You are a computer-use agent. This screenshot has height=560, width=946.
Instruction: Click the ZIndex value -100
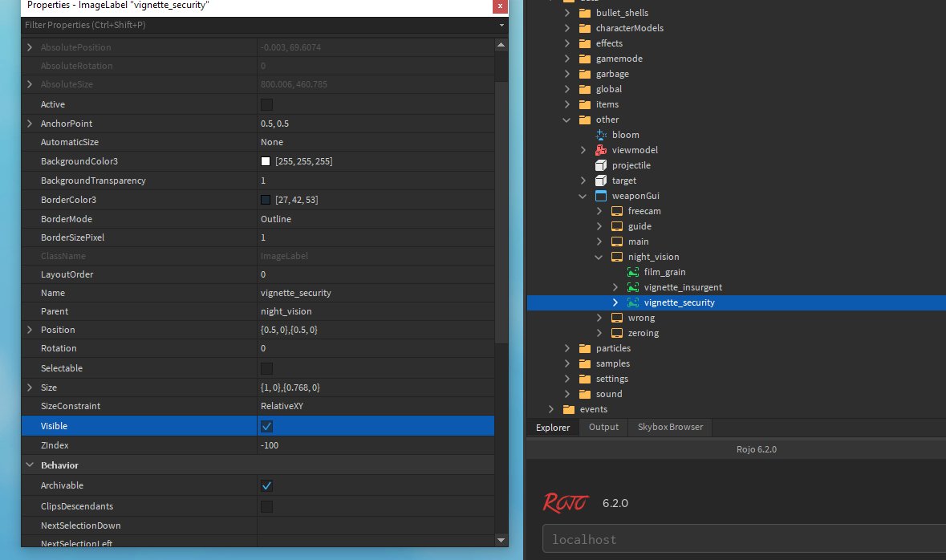[x=270, y=445]
